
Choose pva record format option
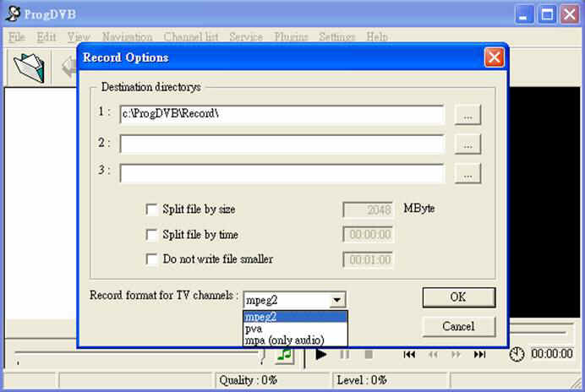pos(295,329)
